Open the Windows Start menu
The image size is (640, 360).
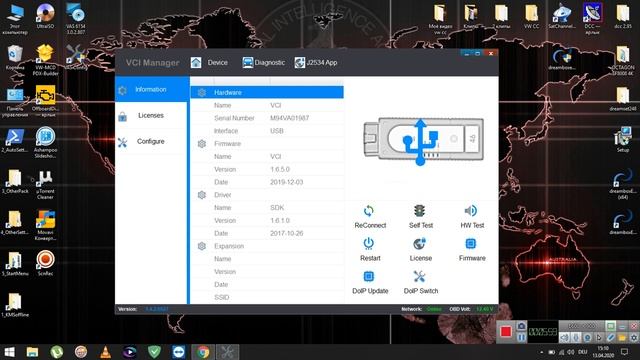coord(9,352)
